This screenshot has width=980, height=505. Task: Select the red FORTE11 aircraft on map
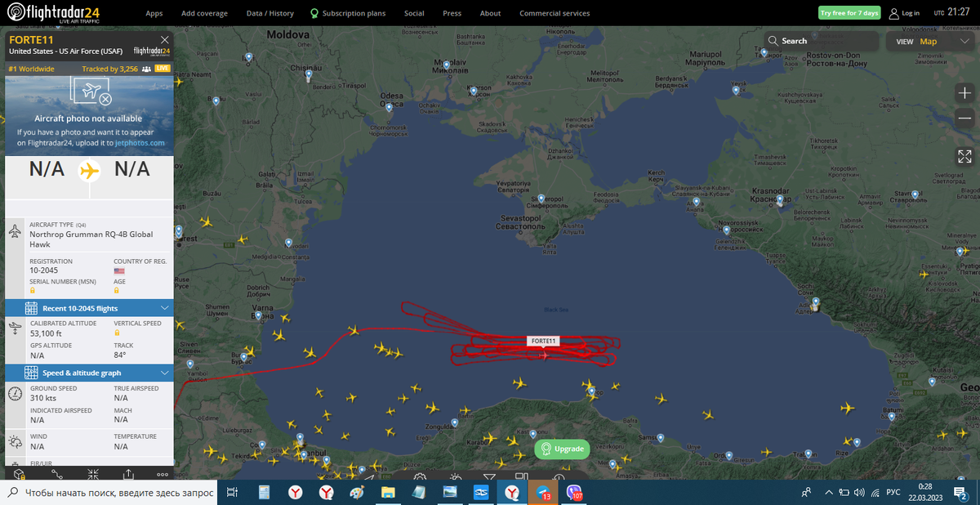pos(544,355)
